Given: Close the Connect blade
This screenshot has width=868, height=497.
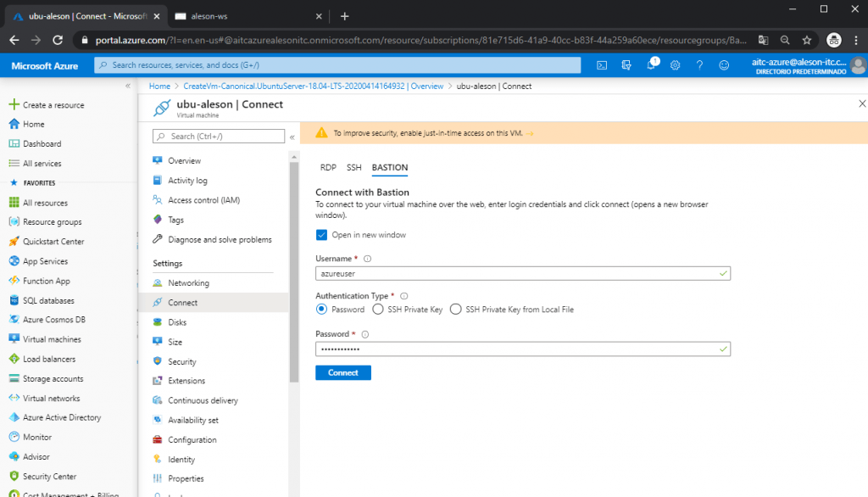Looking at the screenshot, I should coord(862,103).
